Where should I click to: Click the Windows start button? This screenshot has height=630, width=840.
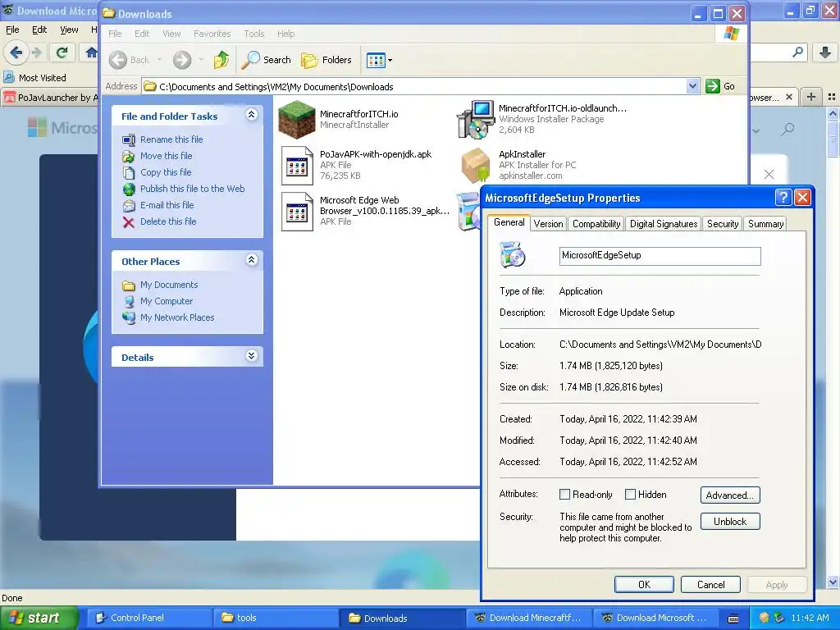(x=39, y=618)
